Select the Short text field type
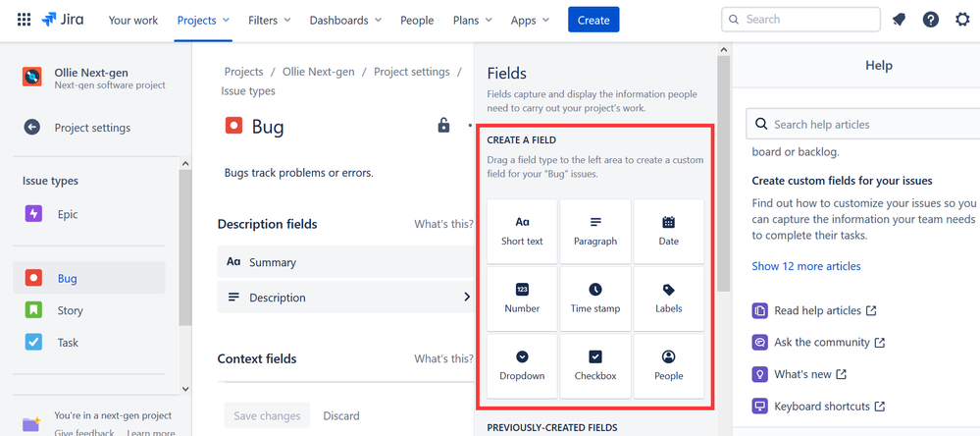Viewport: 980px width, 436px height. point(522,232)
